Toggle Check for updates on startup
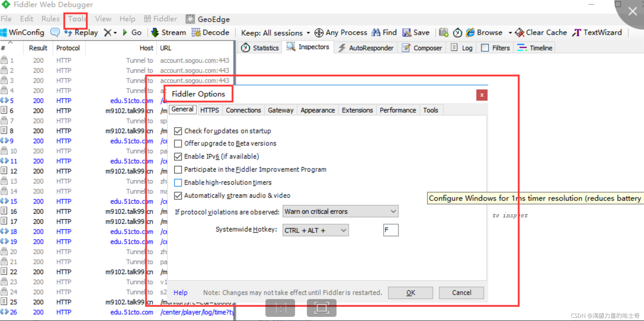 pos(177,131)
